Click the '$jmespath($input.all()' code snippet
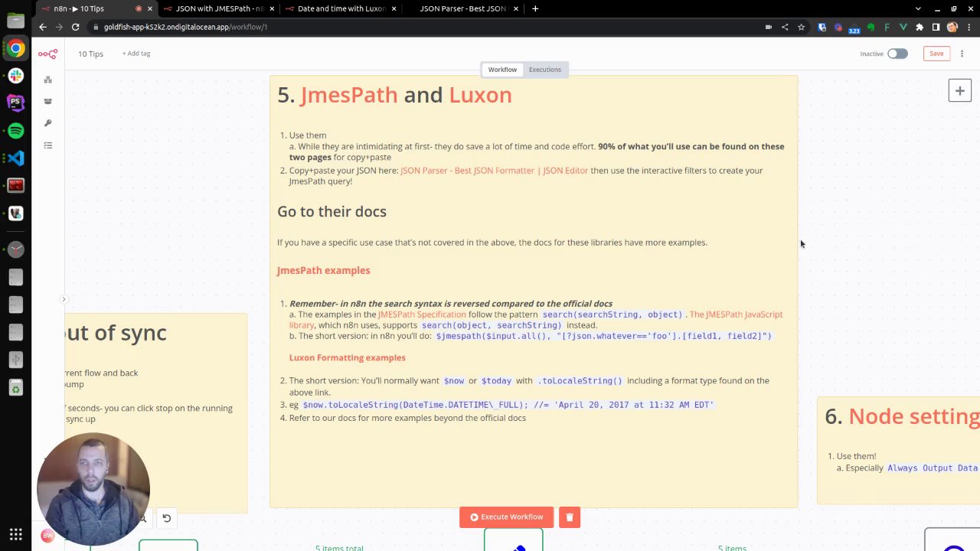 pyautogui.click(x=604, y=336)
